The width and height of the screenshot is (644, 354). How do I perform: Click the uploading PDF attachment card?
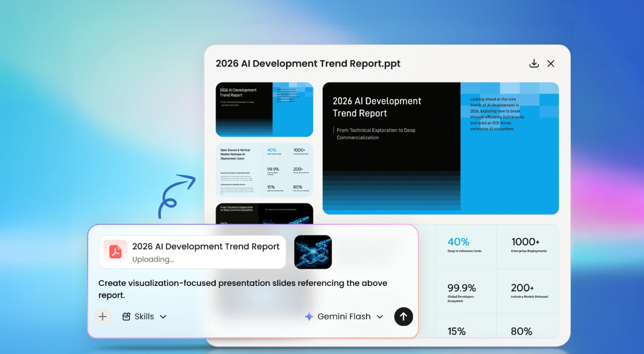pyautogui.click(x=192, y=252)
